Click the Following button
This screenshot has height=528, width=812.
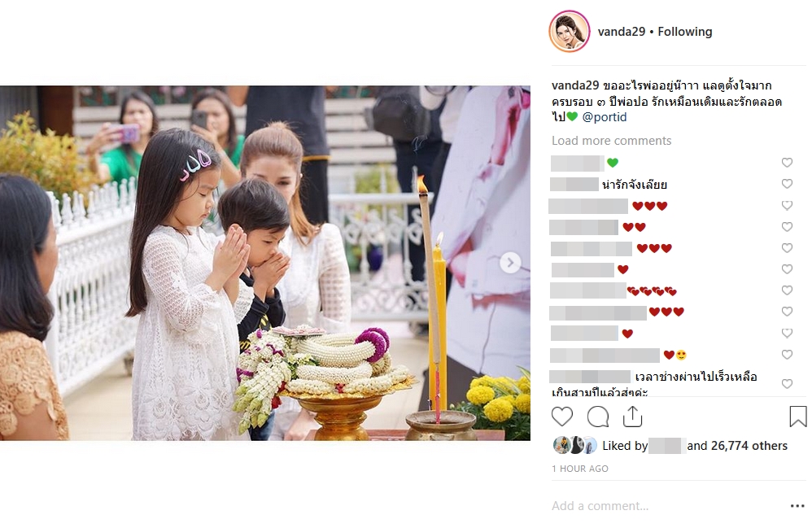(684, 32)
